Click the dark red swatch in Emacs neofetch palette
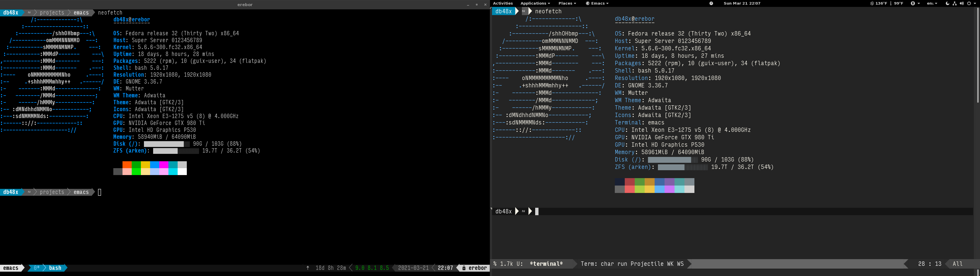980x276 pixels. (630, 182)
